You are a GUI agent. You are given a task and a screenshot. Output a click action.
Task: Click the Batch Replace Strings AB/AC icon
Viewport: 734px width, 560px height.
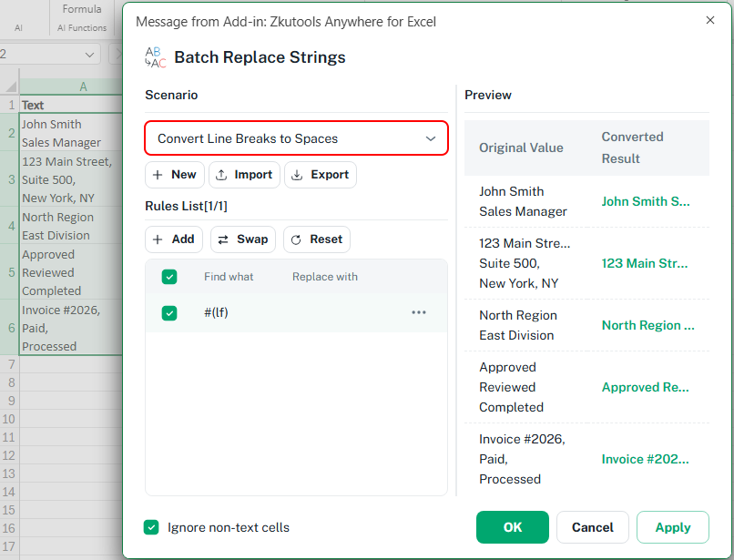[x=156, y=57]
